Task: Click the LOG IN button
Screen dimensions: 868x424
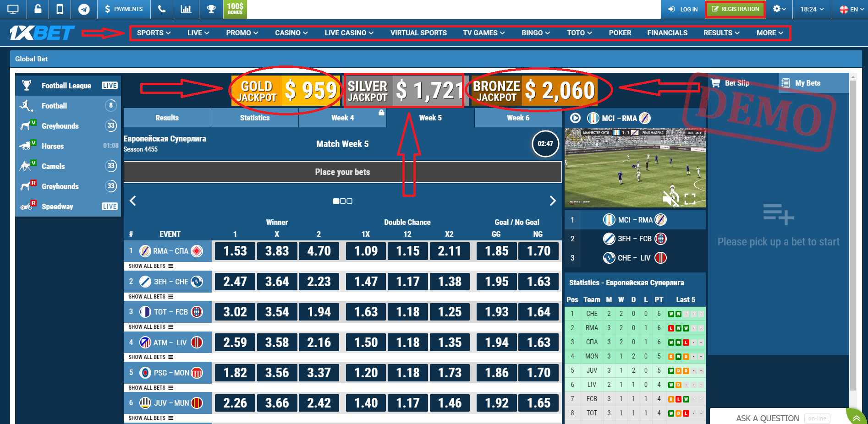Action: coord(683,9)
